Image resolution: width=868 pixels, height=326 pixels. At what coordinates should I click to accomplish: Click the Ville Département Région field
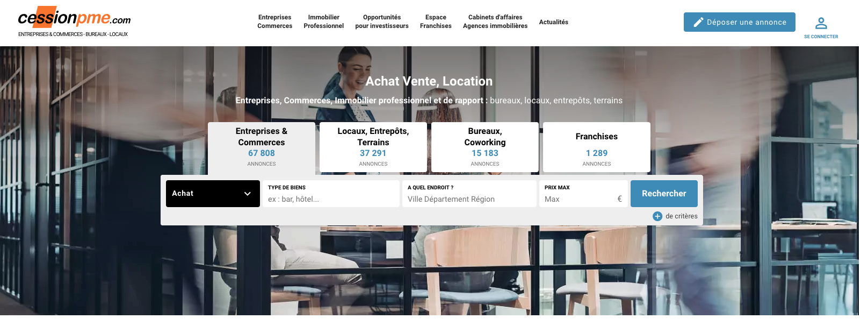pyautogui.click(x=469, y=194)
